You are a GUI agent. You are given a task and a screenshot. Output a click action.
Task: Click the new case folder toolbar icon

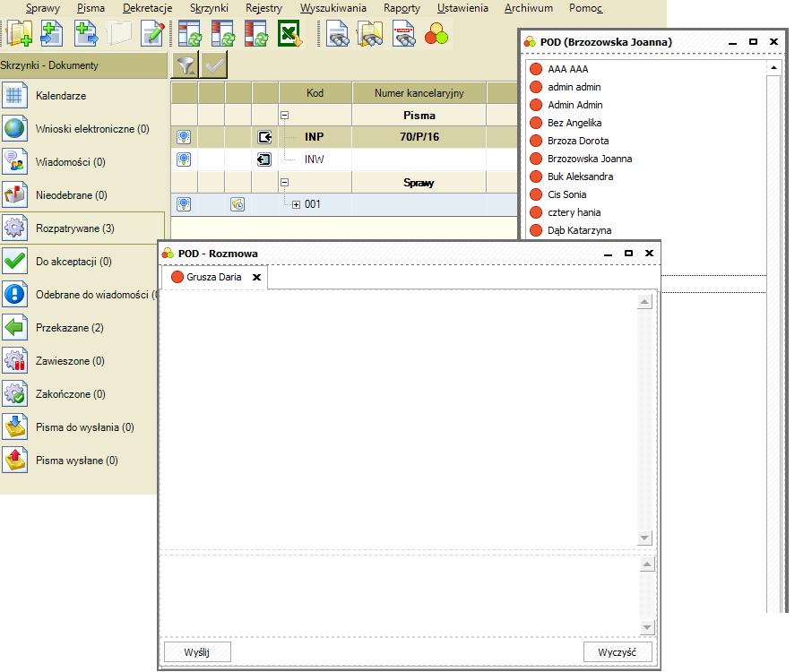[19, 34]
